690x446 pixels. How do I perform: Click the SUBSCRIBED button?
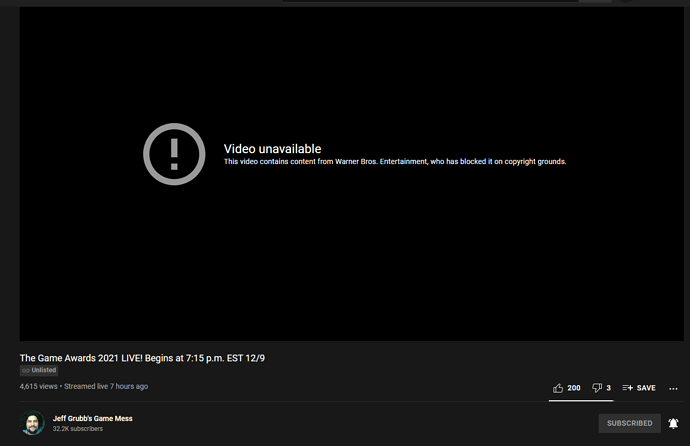[629, 423]
